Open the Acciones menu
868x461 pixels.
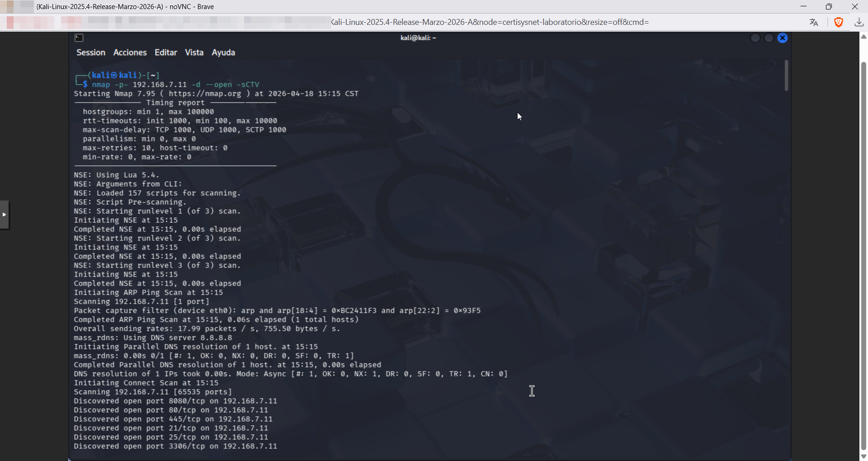[x=130, y=52]
